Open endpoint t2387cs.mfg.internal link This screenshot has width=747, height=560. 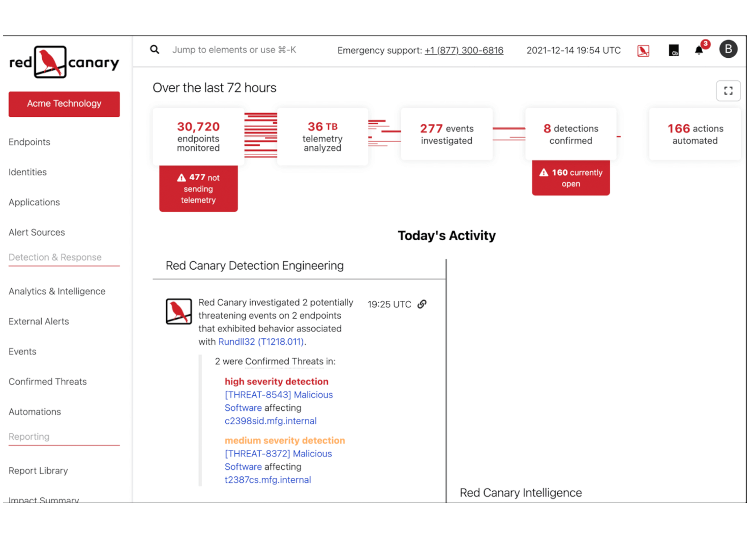pyautogui.click(x=268, y=480)
